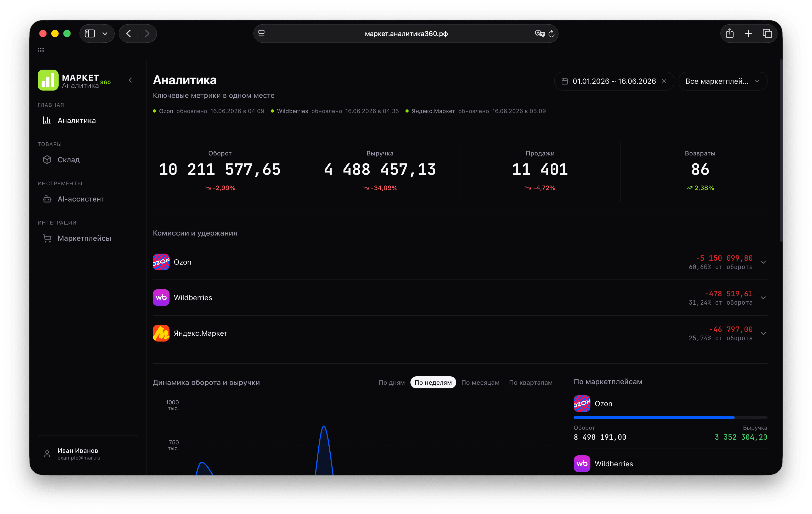This screenshot has width=812, height=514.
Task: Clear the date range with X
Action: click(x=664, y=81)
